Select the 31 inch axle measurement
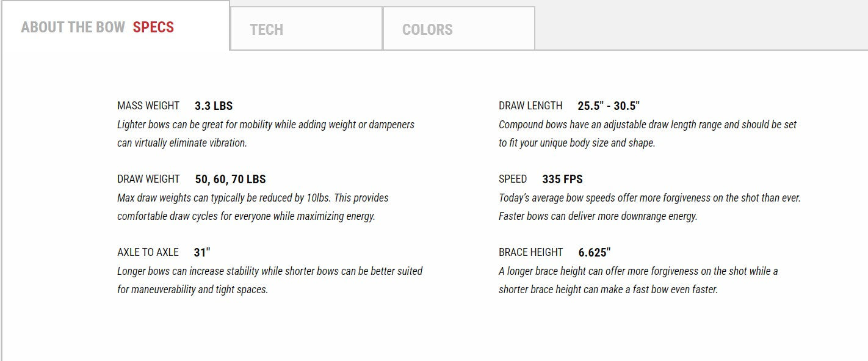This screenshot has width=868, height=361. coord(202,252)
